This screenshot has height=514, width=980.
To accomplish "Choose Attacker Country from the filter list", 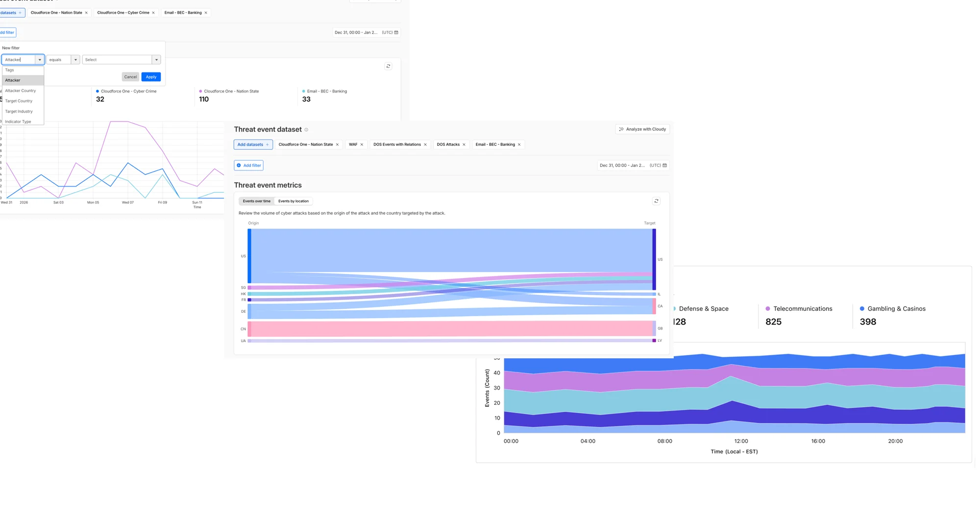I will [21, 91].
